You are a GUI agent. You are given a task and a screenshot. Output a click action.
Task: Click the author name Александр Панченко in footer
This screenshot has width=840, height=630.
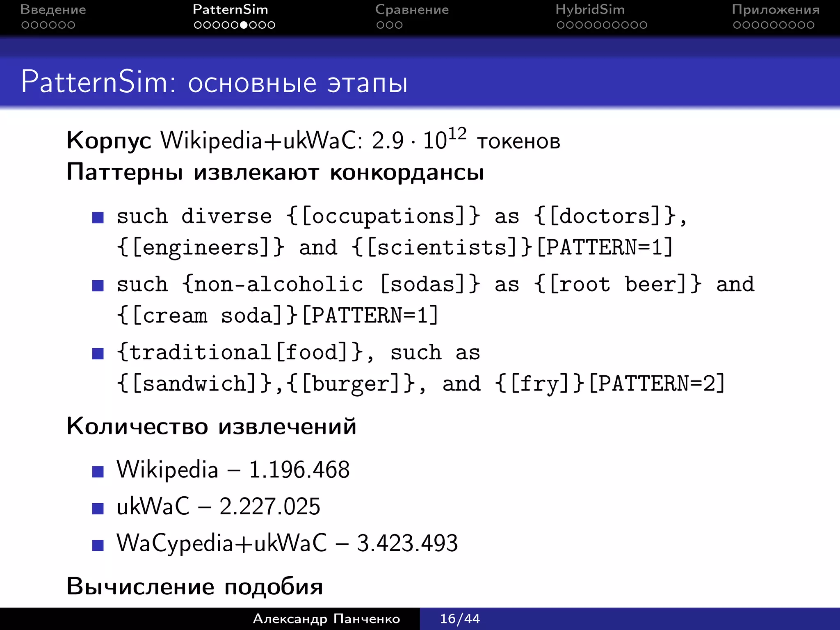click(326, 619)
